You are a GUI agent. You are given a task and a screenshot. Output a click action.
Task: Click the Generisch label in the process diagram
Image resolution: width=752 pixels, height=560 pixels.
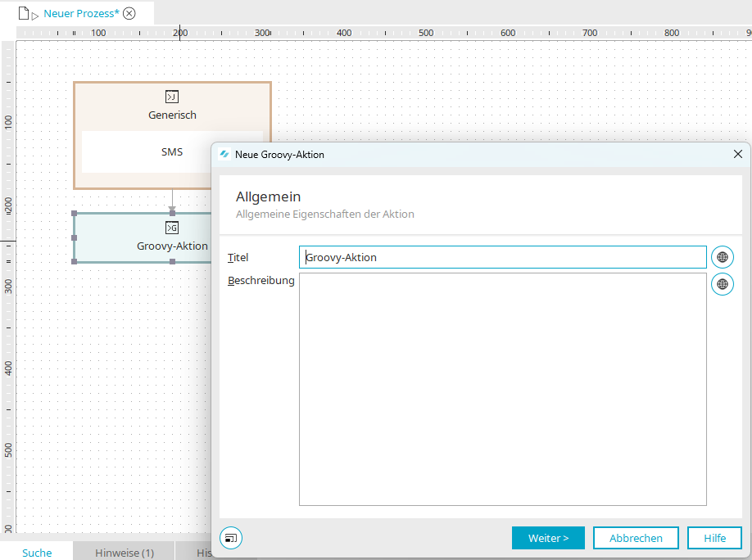tap(172, 115)
